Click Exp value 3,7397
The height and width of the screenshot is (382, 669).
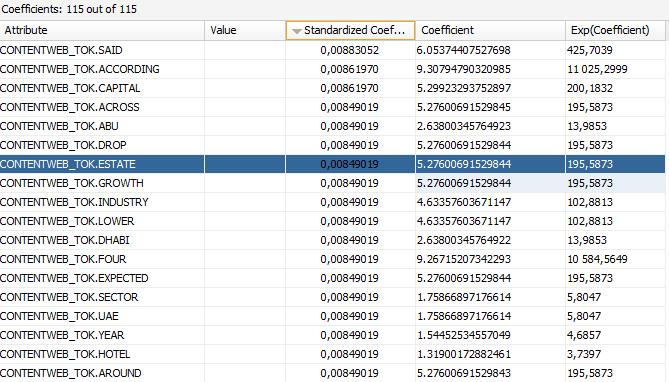coord(584,354)
